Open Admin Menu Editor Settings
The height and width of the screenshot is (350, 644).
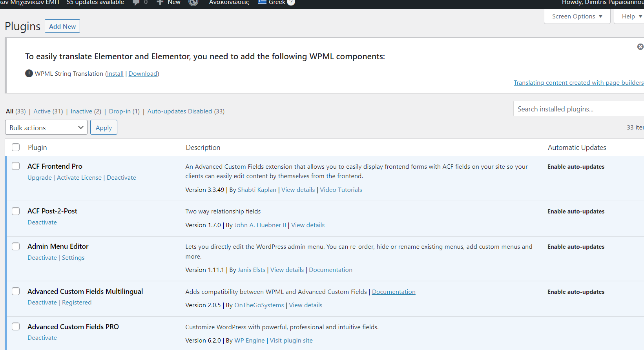click(x=73, y=258)
